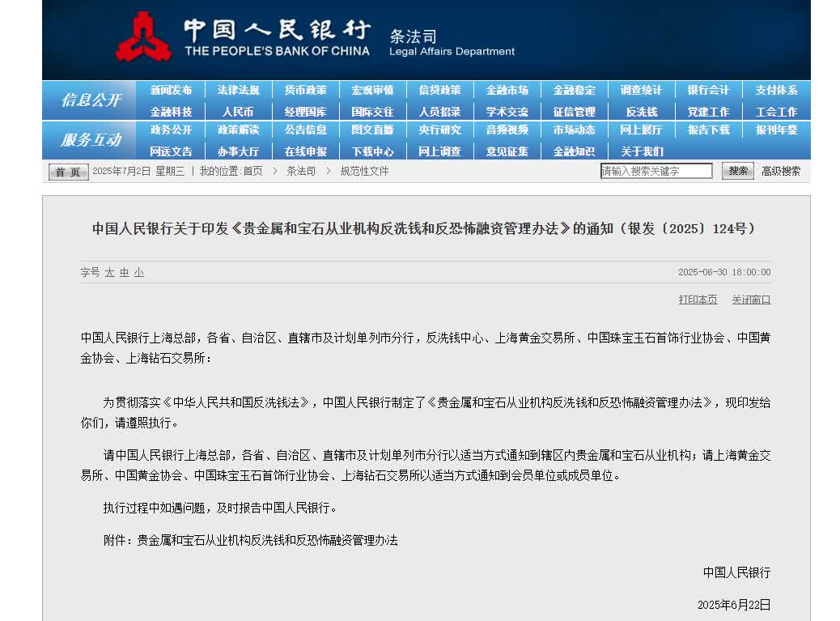Image resolution: width=840 pixels, height=621 pixels.
Task: Go to 报告下载 section
Action: [708, 130]
